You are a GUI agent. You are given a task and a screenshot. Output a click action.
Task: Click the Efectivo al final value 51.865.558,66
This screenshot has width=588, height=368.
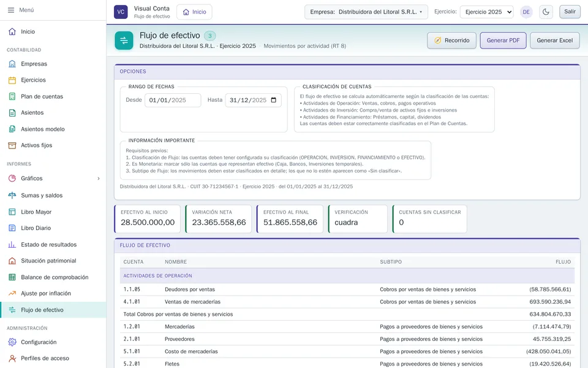coord(290,222)
